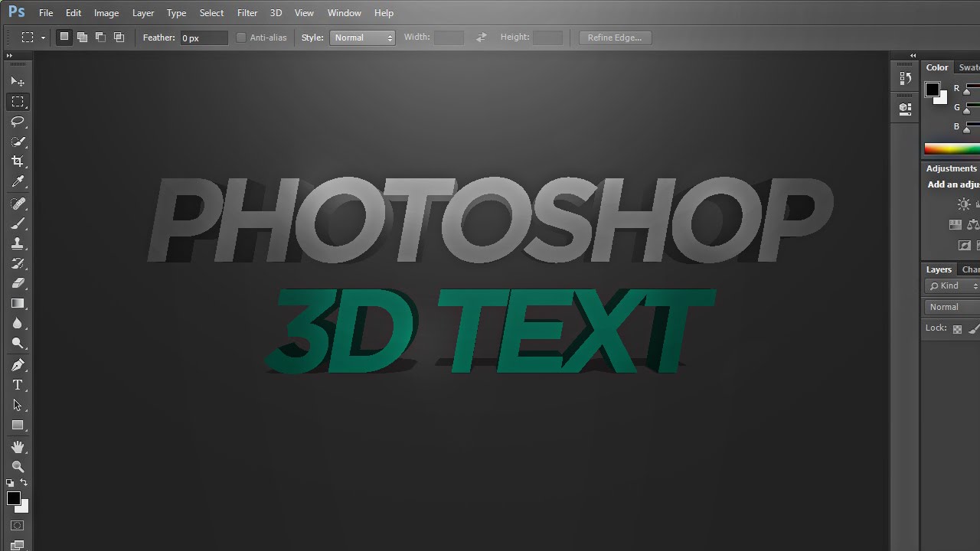Select the Eyedropper tool
The image size is (980, 551).
coord(18,181)
